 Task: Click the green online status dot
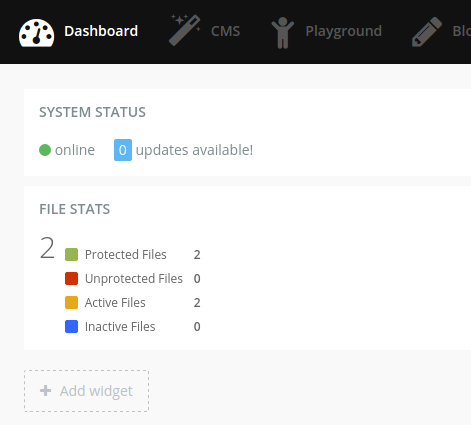(45, 150)
